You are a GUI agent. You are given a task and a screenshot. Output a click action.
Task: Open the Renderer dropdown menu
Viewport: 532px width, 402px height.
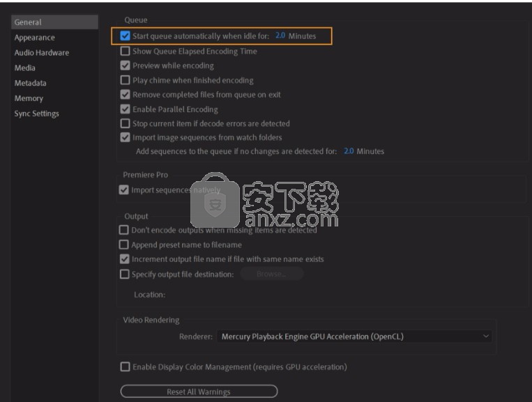[354, 337]
